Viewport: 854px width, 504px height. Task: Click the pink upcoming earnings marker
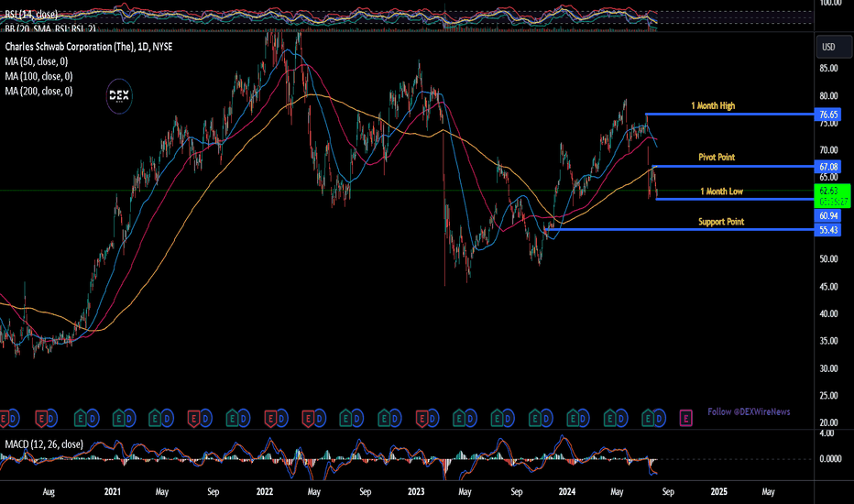point(685,419)
